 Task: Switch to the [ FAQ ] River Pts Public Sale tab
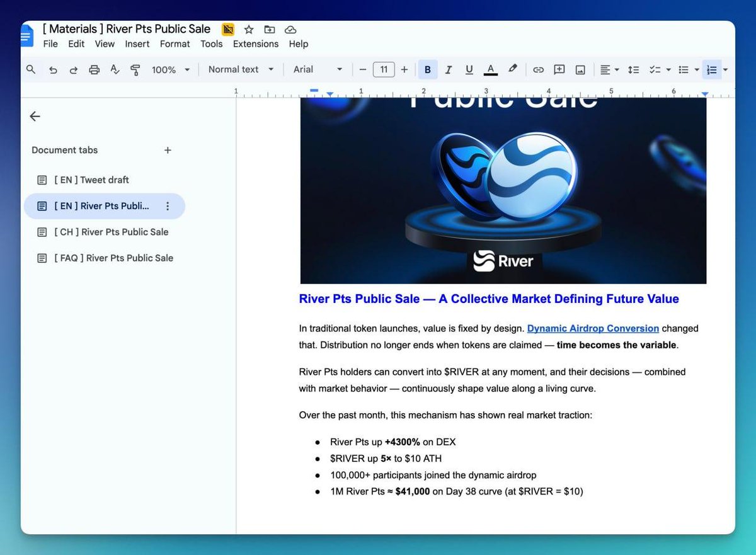coord(113,258)
